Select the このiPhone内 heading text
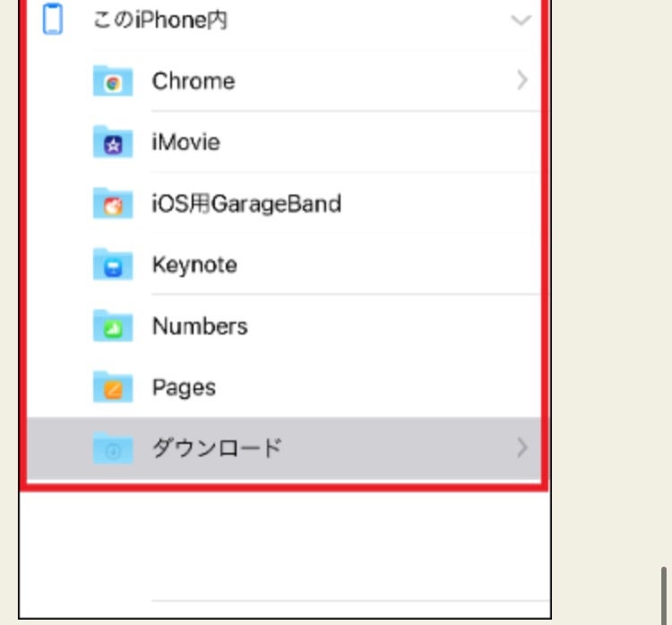This screenshot has width=672, height=625. (x=160, y=20)
